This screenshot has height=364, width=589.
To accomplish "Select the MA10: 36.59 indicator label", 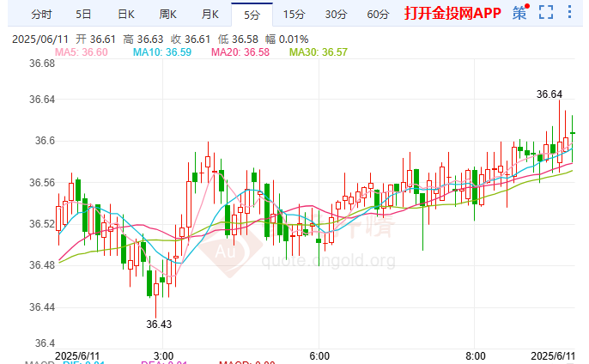I will coord(162,52).
